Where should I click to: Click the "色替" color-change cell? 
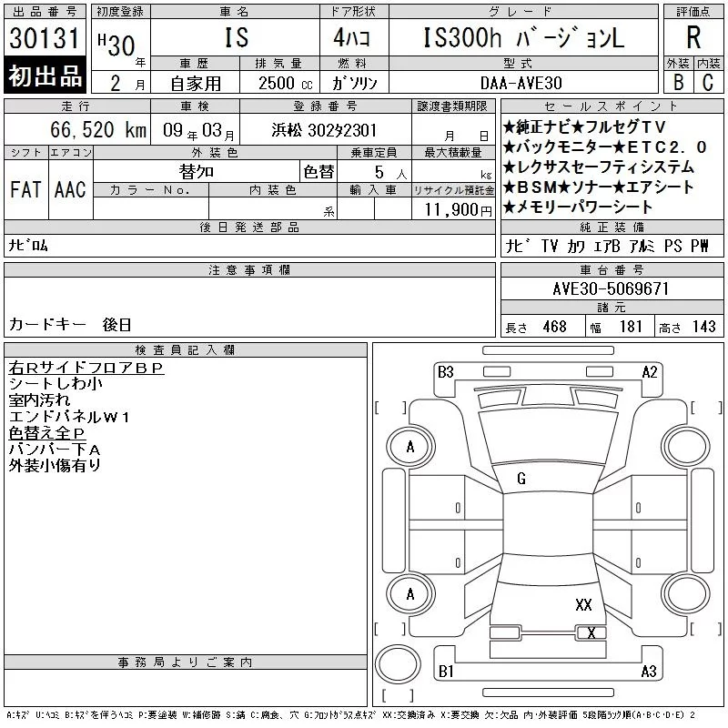(318, 172)
